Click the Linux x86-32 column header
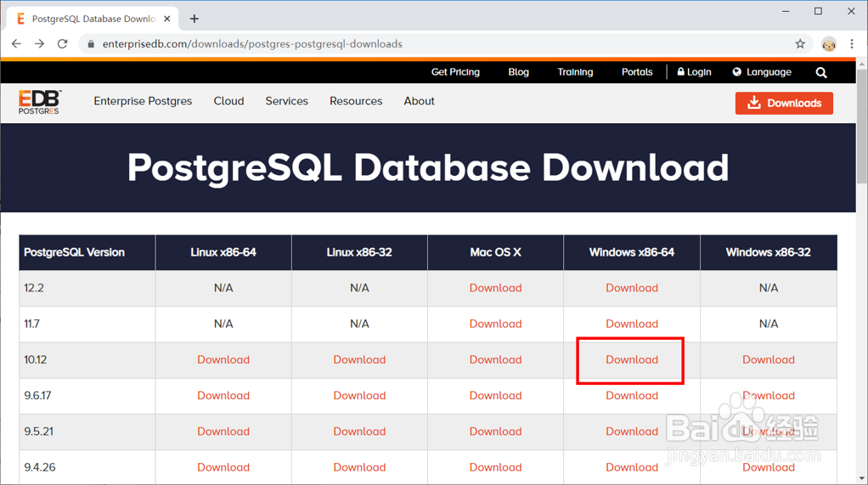This screenshot has width=868, height=485. pyautogui.click(x=359, y=252)
